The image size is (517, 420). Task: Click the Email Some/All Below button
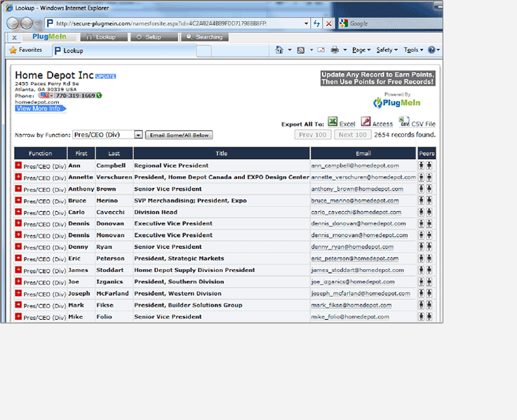pyautogui.click(x=179, y=135)
